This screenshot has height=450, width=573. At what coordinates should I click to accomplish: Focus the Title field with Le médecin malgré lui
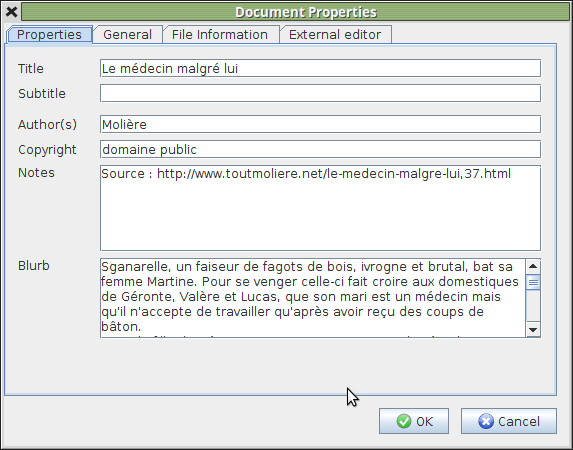(320, 68)
